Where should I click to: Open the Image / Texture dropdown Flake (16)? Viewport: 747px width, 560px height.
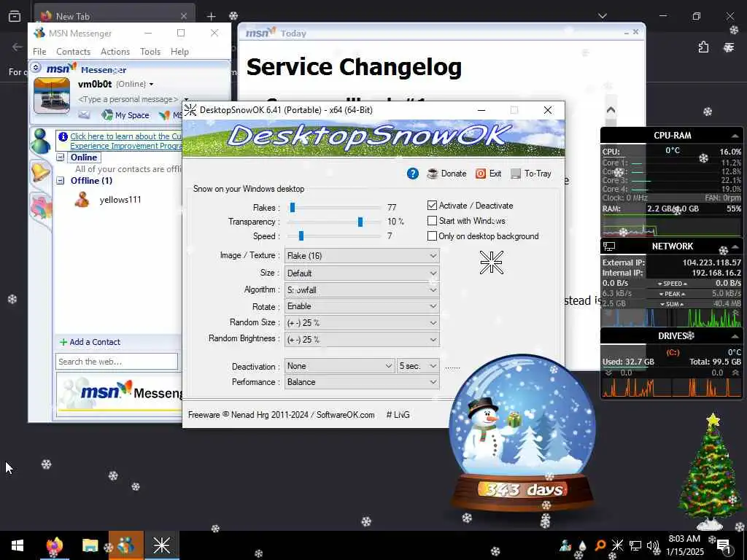(362, 256)
